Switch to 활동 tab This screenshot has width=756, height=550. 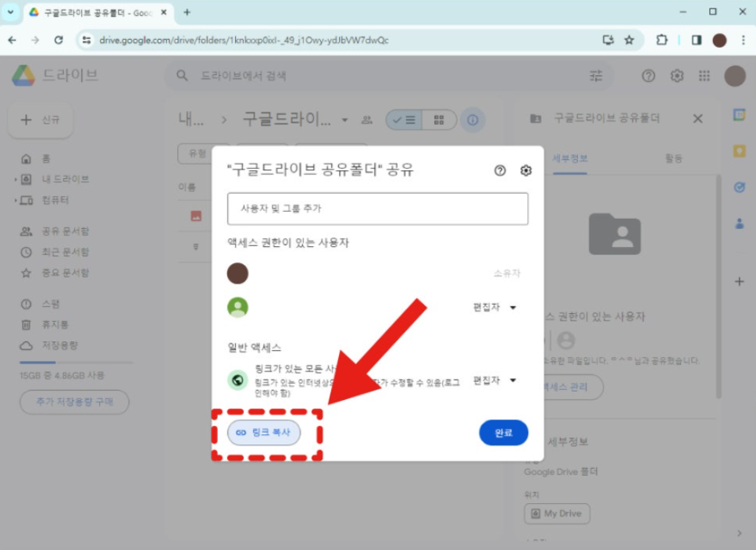pos(673,159)
